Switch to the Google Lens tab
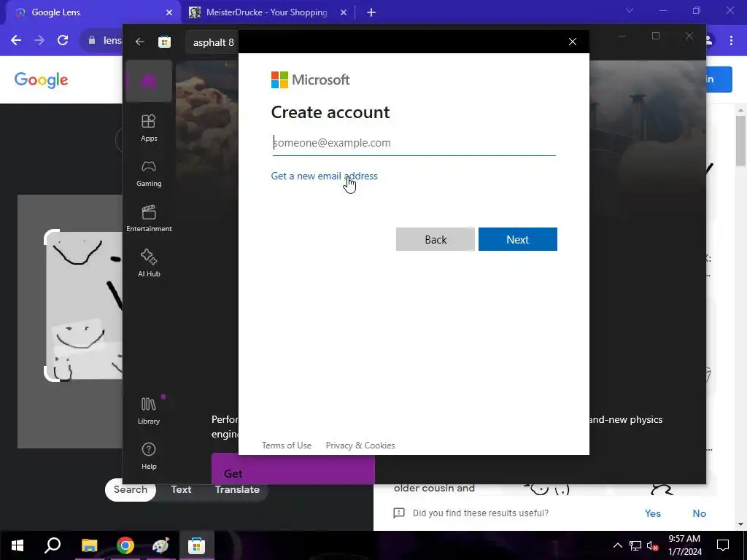 (90, 12)
